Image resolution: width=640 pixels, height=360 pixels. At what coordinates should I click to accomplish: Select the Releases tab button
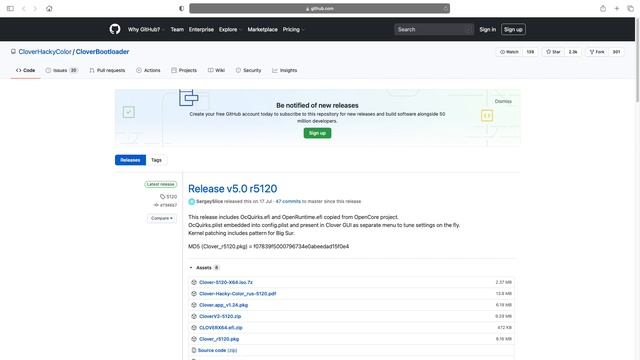(x=130, y=160)
